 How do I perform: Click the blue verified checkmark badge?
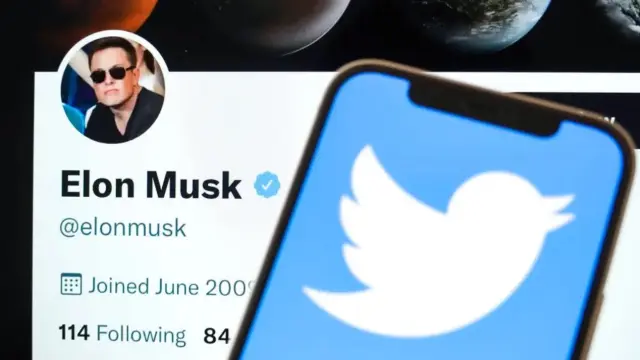tap(267, 185)
